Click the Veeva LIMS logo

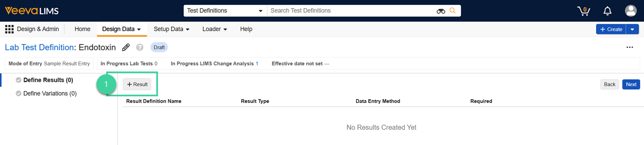click(x=32, y=11)
